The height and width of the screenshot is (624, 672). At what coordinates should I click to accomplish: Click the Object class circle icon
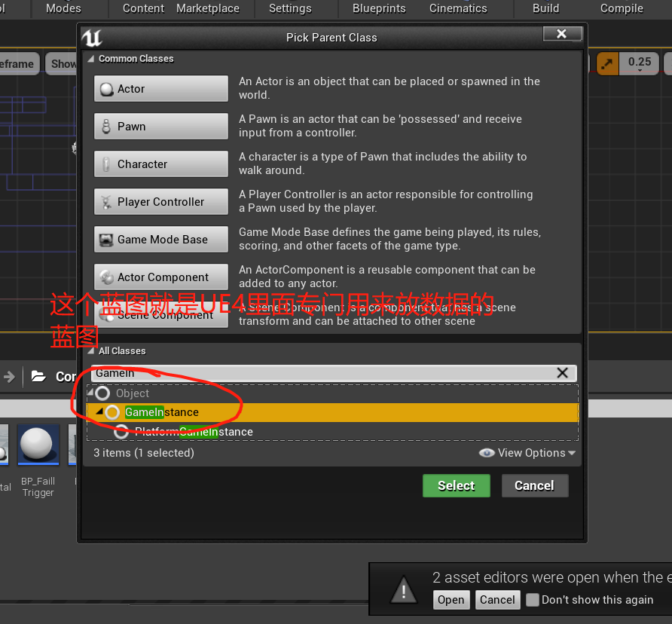tap(102, 393)
